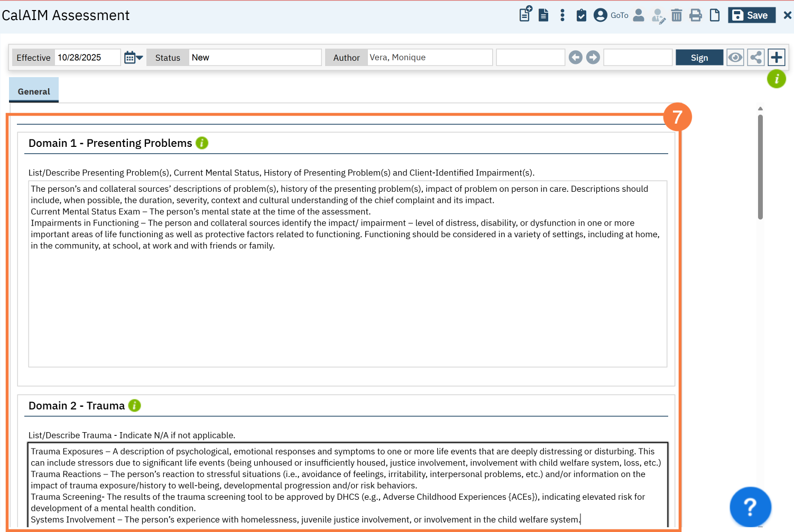
Task: Click the share icon beside Sign
Action: [x=756, y=58]
